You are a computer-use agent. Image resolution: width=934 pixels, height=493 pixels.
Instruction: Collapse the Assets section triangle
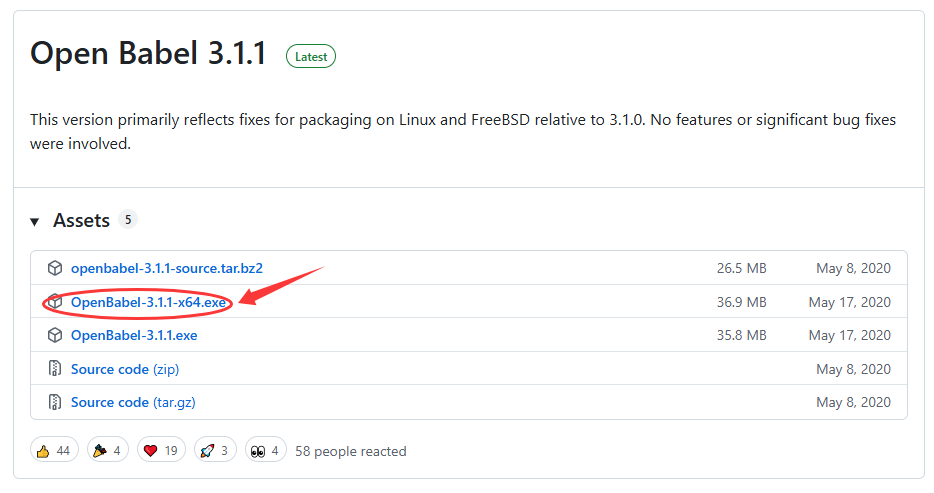point(35,221)
